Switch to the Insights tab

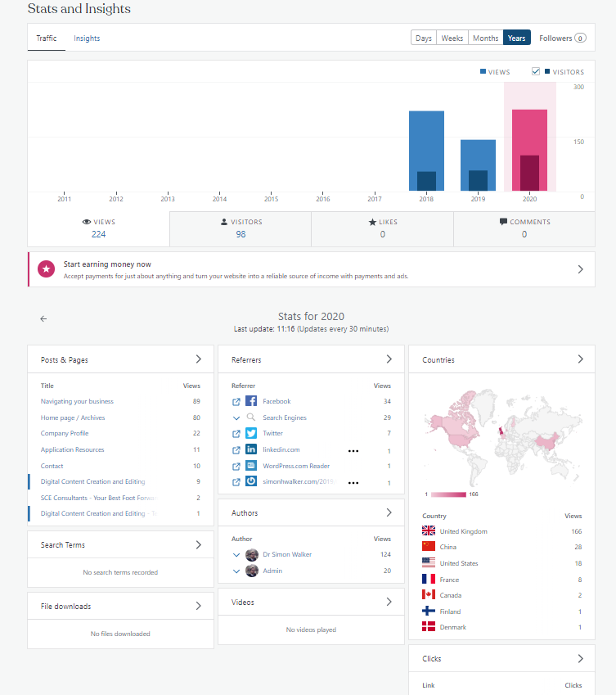pyautogui.click(x=87, y=38)
